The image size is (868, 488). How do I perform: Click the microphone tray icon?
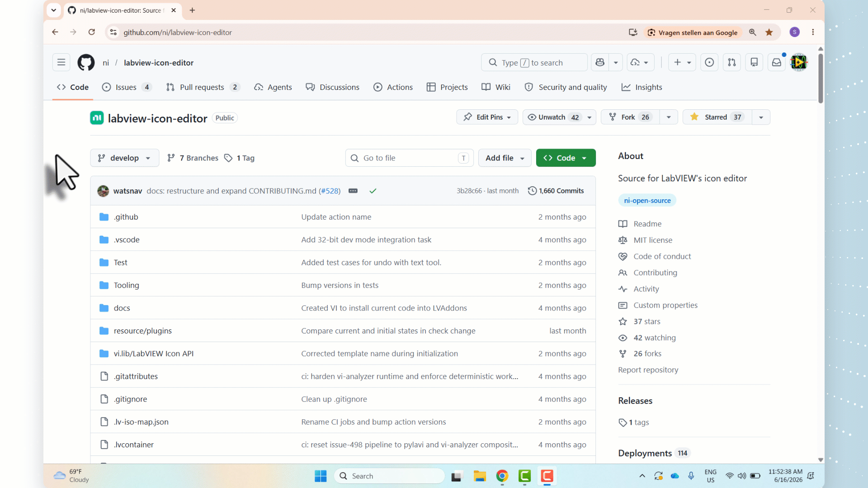click(691, 476)
